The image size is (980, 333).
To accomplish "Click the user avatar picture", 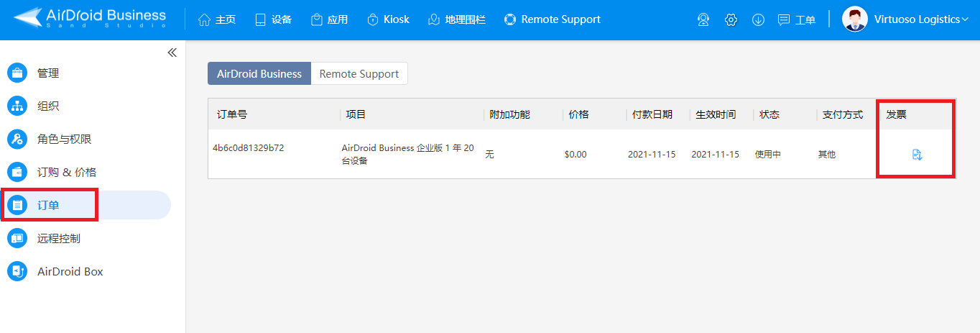I will coord(854,19).
